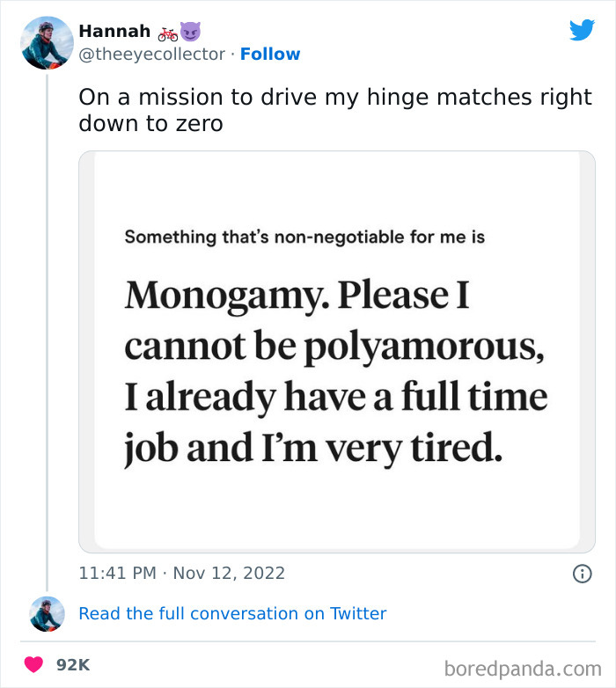Open the tweet info circle icon
This screenshot has width=616, height=688.
(x=582, y=573)
